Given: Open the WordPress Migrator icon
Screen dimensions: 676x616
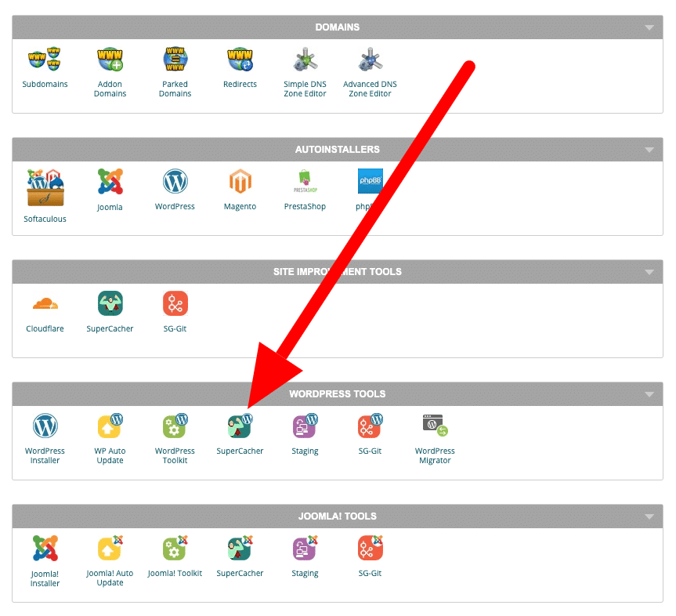Looking at the screenshot, I should 435,427.
